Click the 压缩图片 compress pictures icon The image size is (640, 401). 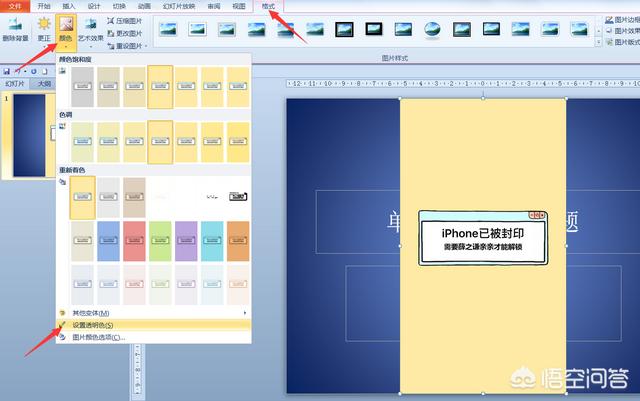click(110, 20)
